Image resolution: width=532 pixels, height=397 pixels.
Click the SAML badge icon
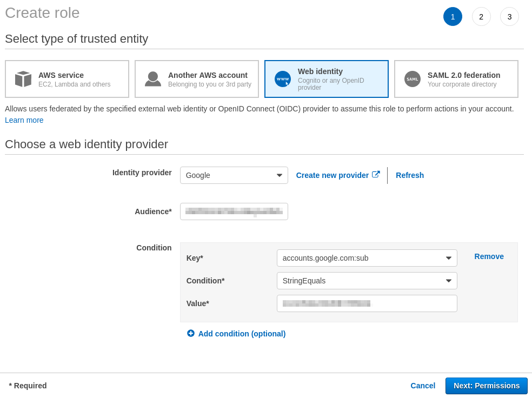tap(413, 79)
